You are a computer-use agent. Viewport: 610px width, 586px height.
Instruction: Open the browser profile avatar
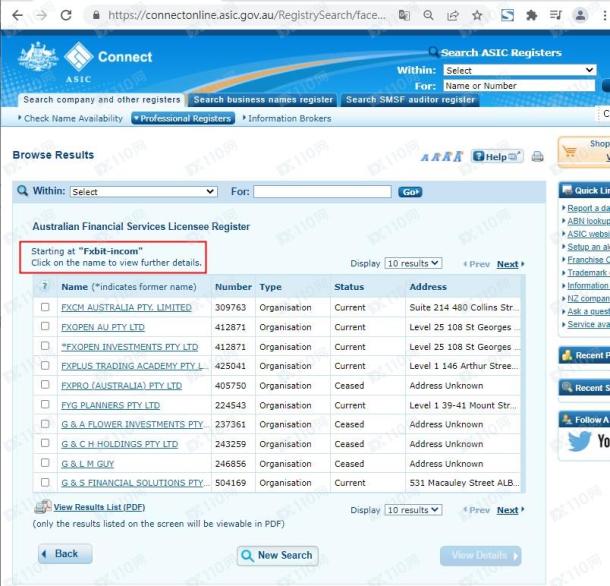[x=580, y=16]
